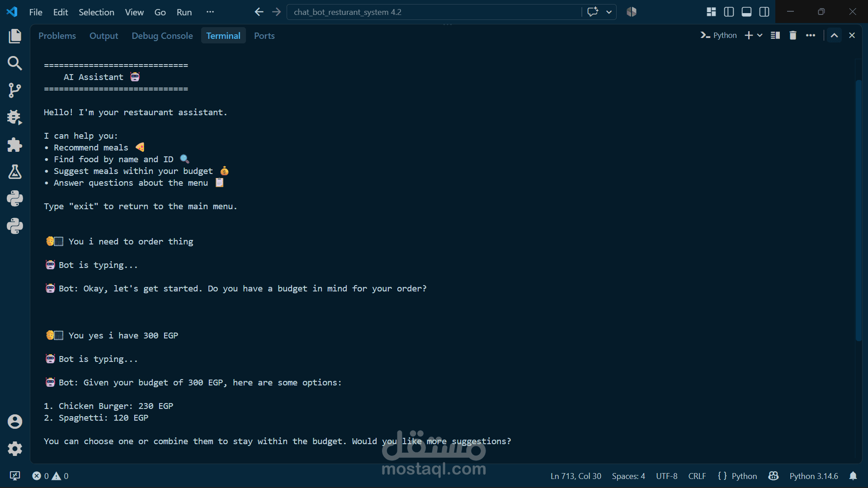Screen dimensions: 868x488
Task: Switch to the Output tab
Action: point(104,36)
